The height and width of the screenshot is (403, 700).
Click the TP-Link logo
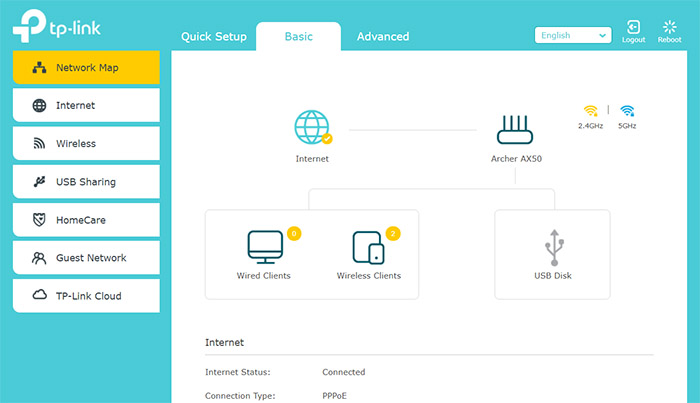coord(57,26)
